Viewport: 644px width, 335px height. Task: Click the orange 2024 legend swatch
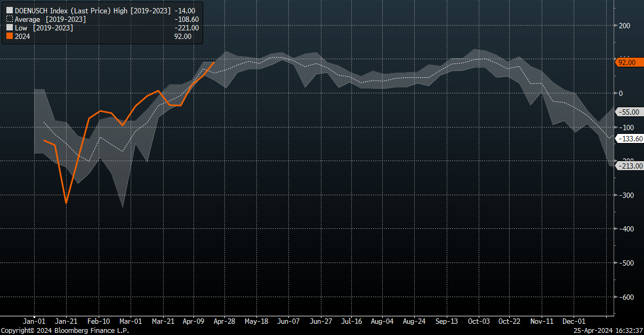[10, 37]
